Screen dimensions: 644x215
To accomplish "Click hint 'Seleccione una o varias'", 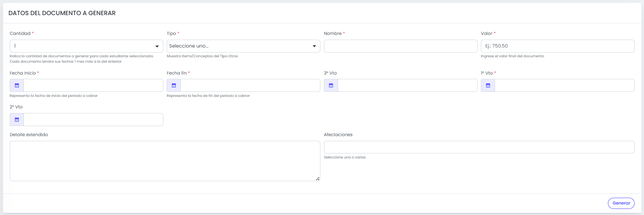I will pos(345,157).
